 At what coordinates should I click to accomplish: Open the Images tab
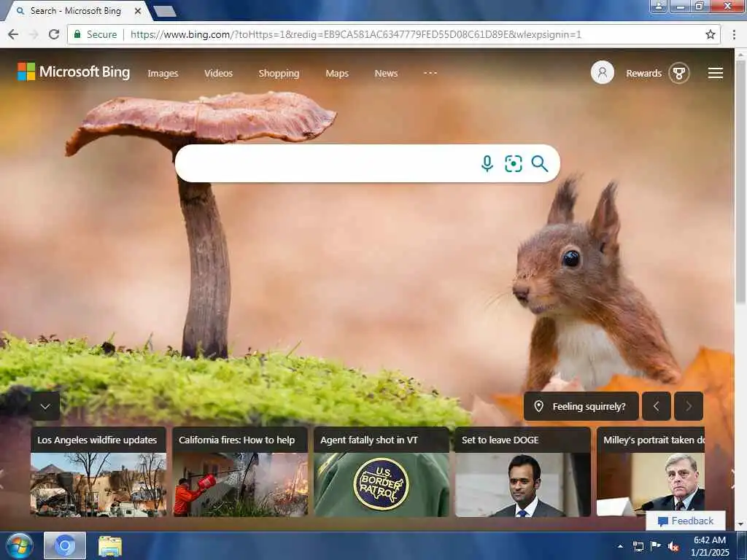pyautogui.click(x=163, y=74)
